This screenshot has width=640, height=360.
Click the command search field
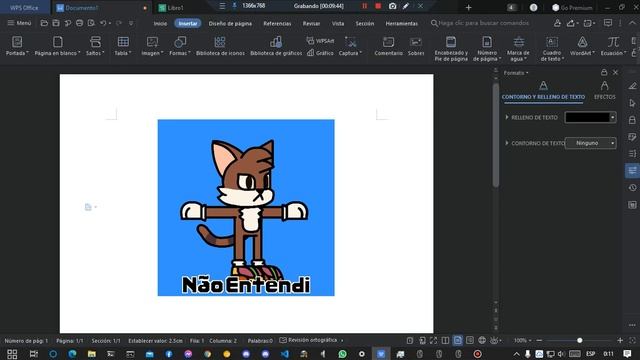tap(480, 23)
